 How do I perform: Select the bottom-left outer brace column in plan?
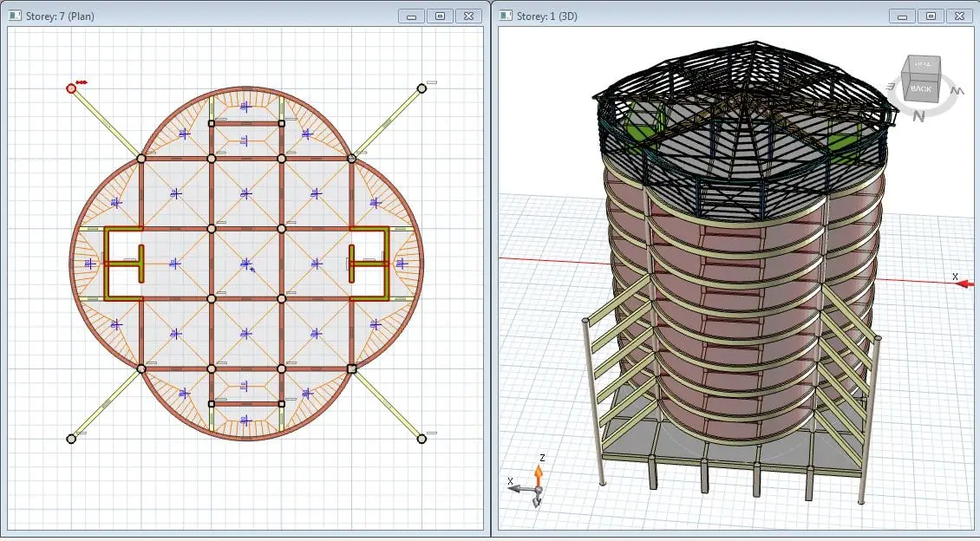click(71, 439)
